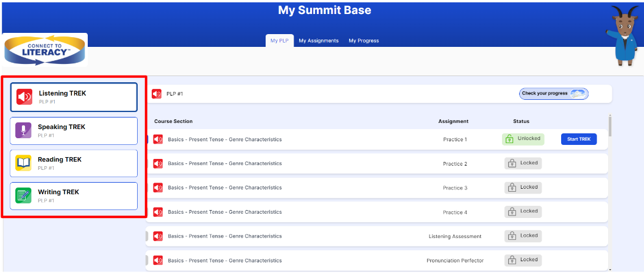Click the padlock icon in Practice 4 Locked status

click(512, 212)
